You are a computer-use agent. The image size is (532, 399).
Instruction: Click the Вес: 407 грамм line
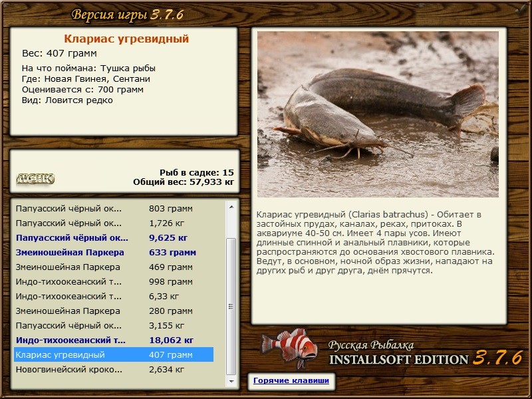click(x=59, y=53)
